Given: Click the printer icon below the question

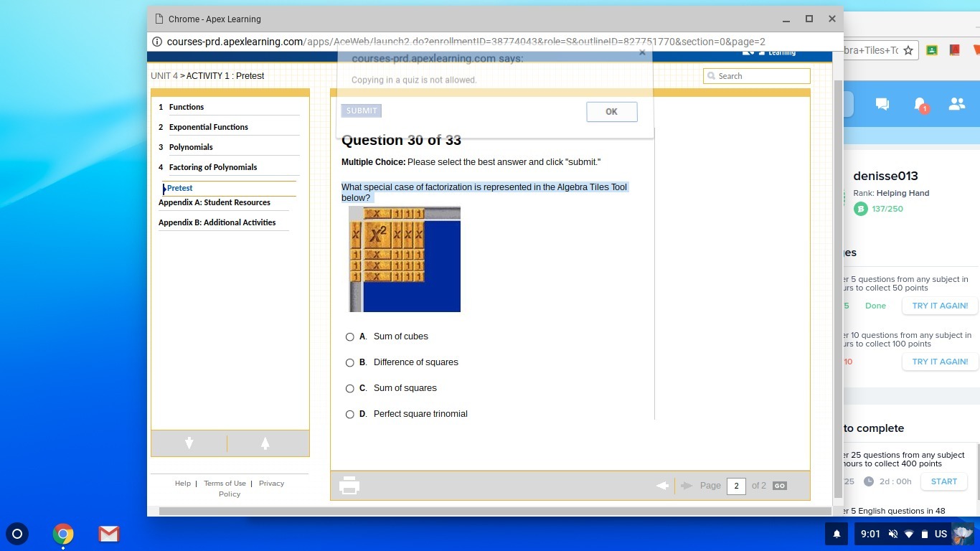Looking at the screenshot, I should pyautogui.click(x=349, y=486).
